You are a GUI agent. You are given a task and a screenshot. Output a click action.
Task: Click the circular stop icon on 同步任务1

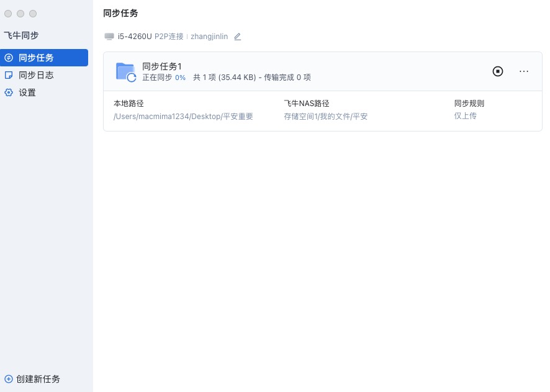coord(498,71)
